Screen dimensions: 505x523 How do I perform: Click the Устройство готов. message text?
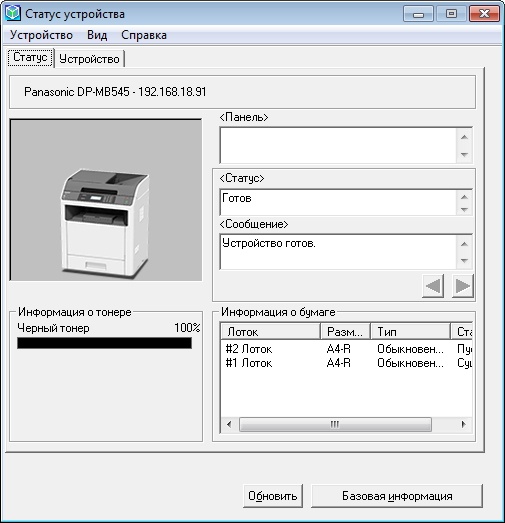click(x=269, y=243)
